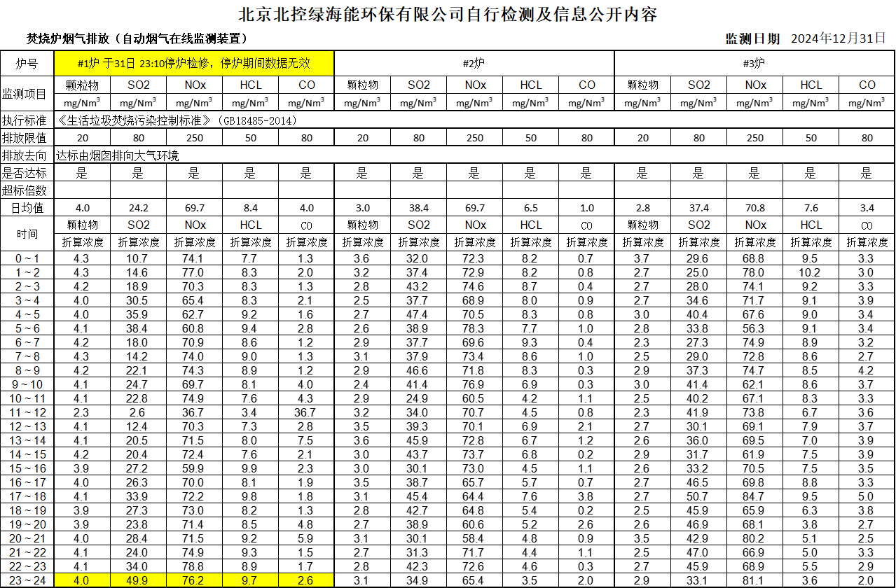This screenshot has width=896, height=588.
Task: Click the 时间 header cell
Action: click(x=27, y=234)
